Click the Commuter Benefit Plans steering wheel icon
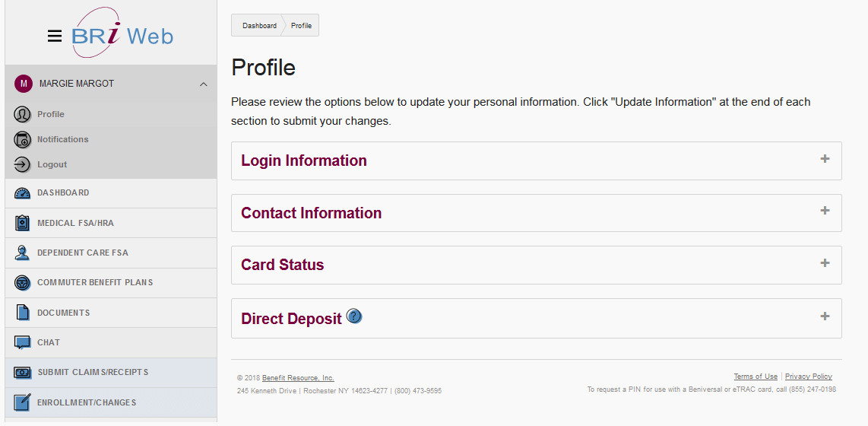This screenshot has height=426, width=868. pos(23,283)
